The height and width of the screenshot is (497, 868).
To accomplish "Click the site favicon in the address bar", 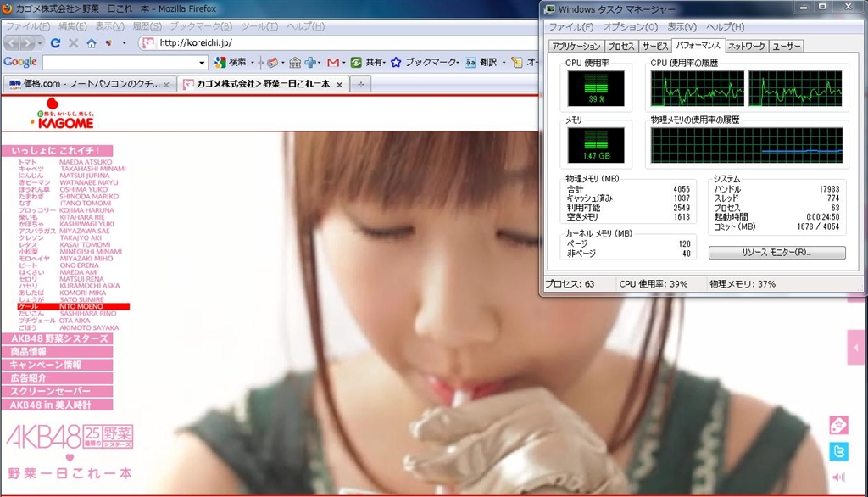I will tap(147, 42).
